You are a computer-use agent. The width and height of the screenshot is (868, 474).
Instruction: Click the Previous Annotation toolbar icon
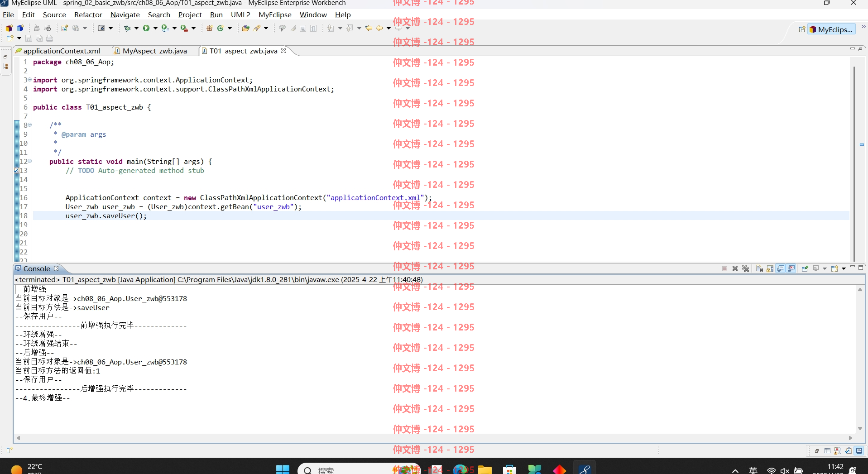coord(350,29)
